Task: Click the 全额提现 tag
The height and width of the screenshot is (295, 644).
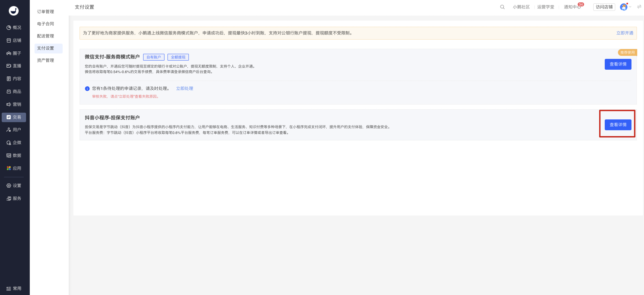Action: click(178, 57)
